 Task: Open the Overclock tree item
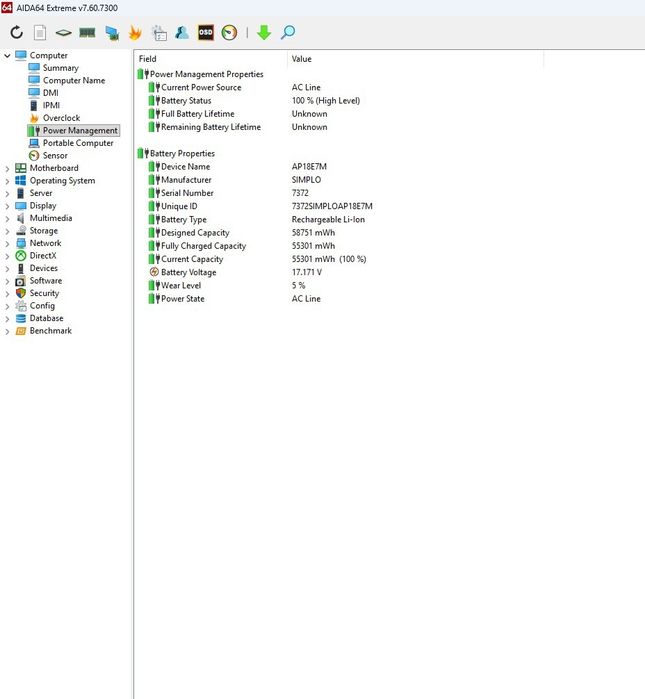point(62,118)
